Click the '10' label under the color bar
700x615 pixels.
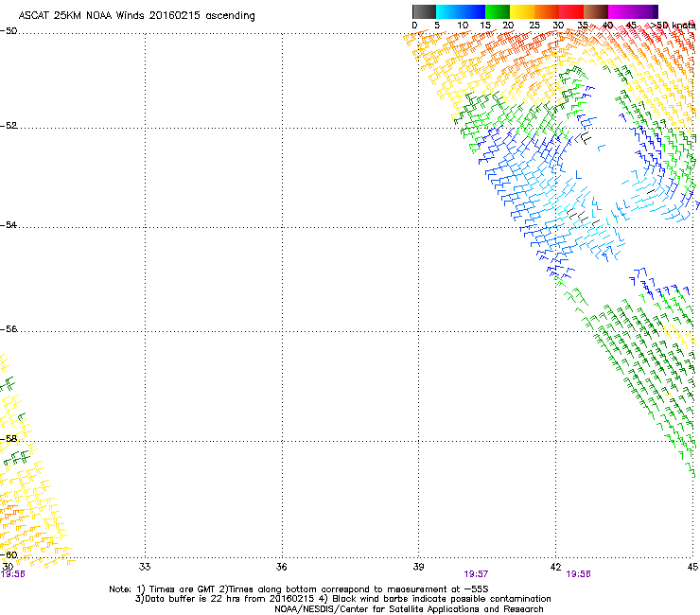click(x=463, y=26)
